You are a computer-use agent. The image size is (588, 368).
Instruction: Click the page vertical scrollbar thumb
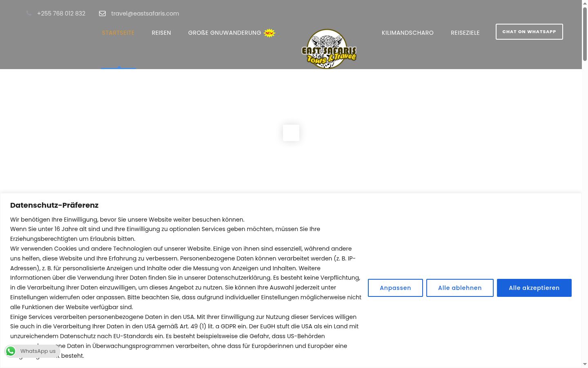pos(585,34)
